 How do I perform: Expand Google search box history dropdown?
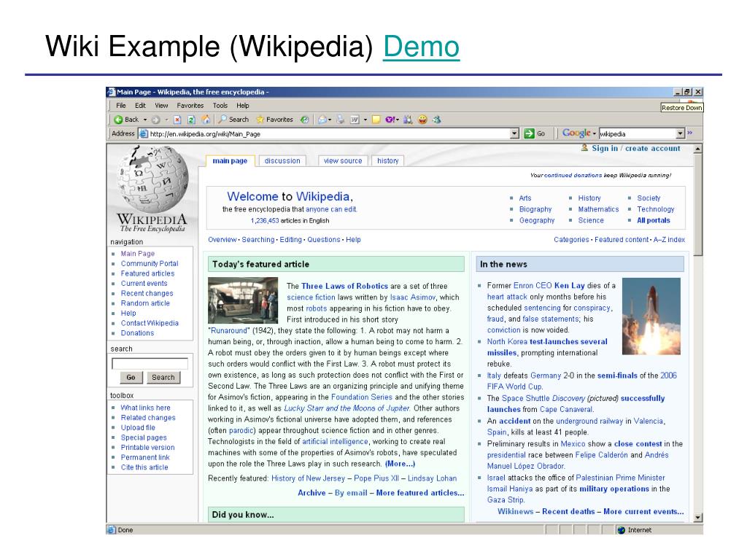pos(681,134)
